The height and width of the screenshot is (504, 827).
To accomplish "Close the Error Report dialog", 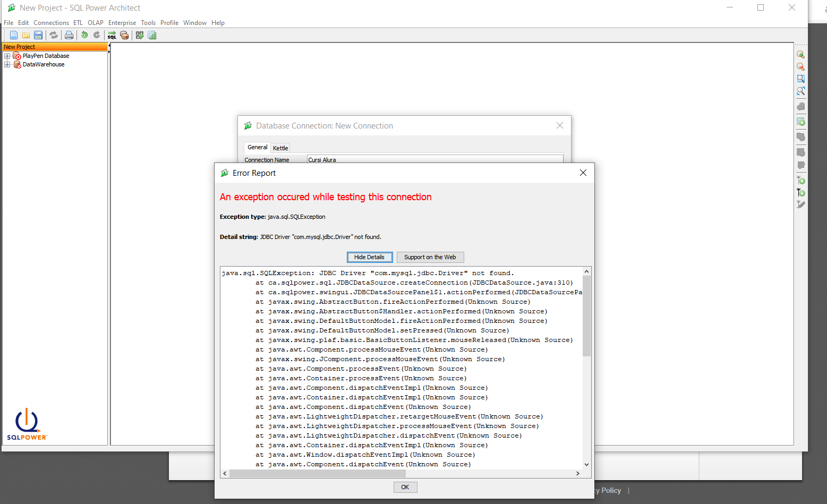I will click(x=583, y=173).
